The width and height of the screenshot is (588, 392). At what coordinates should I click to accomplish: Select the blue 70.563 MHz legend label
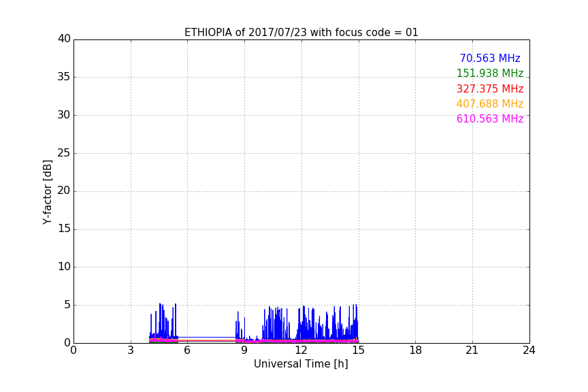490,58
